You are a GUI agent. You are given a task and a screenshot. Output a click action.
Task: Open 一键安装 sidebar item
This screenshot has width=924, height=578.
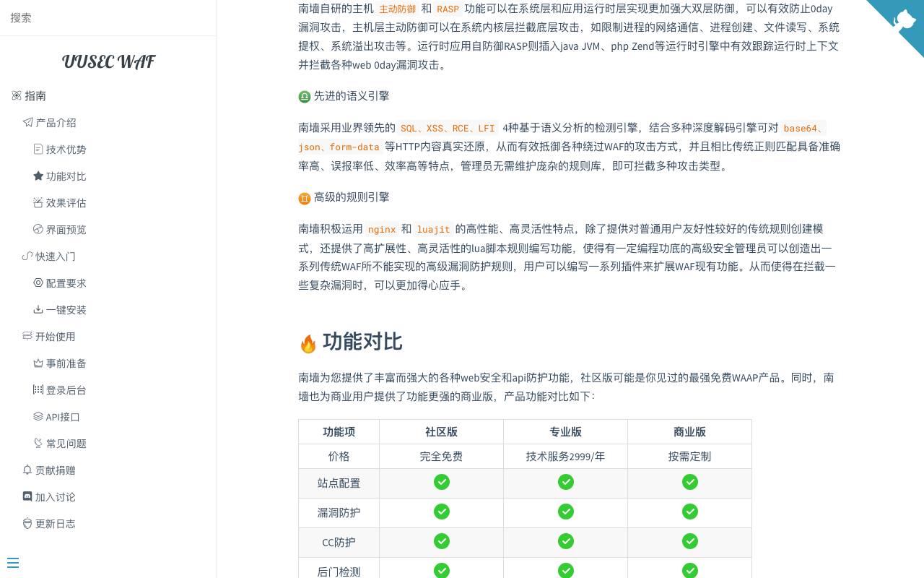66,309
